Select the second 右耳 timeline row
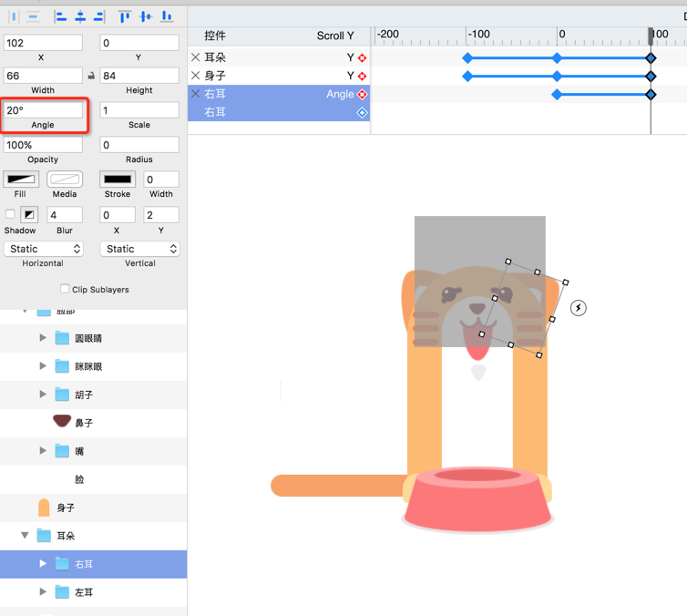687x616 pixels. (279, 113)
